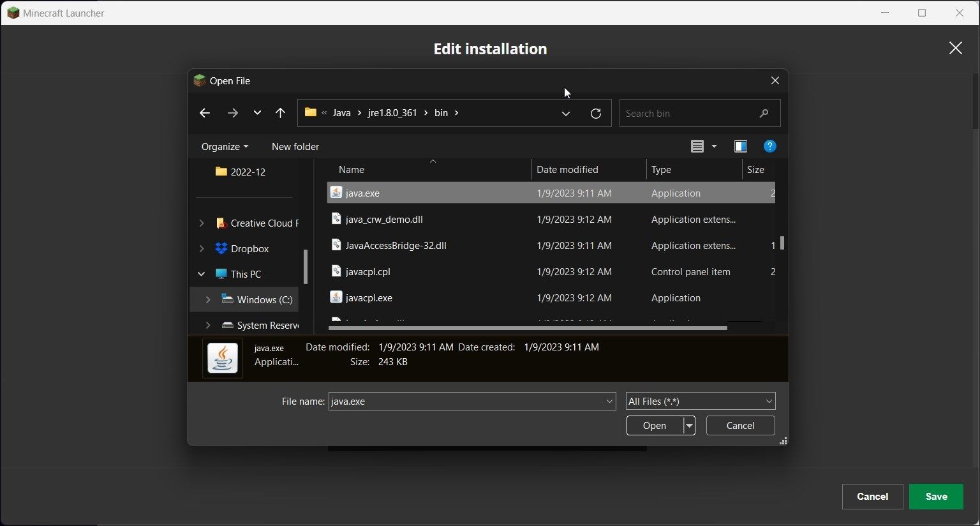This screenshot has height=526, width=980.
Task: Click the file list horizontal scrollbar
Action: (x=528, y=328)
